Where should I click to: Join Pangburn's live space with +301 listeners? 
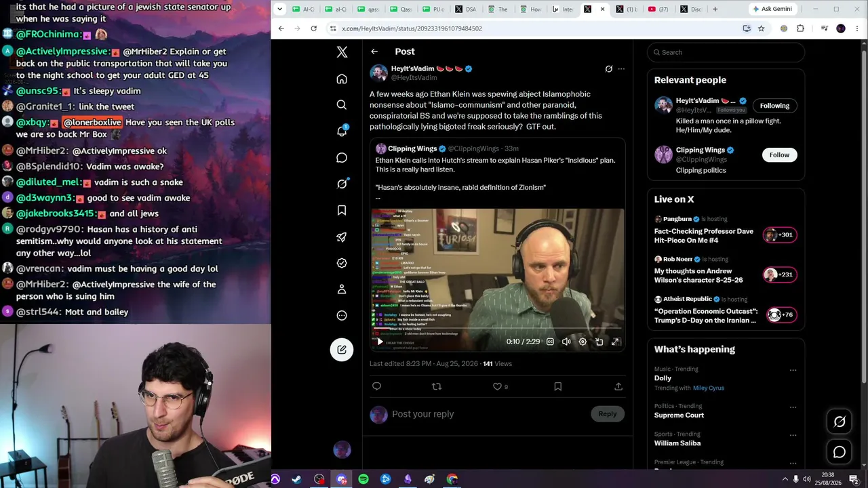click(x=779, y=235)
